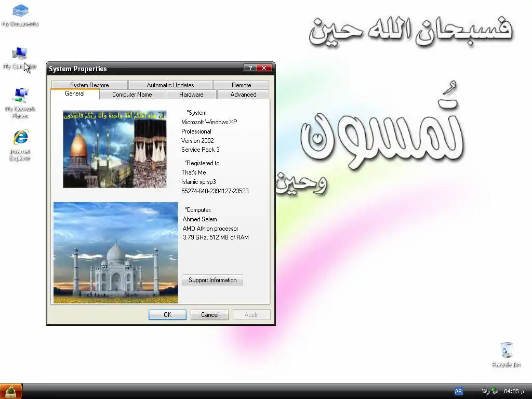The image size is (532, 399).
Task: Switch to the Hardware tab
Action: [x=191, y=95]
